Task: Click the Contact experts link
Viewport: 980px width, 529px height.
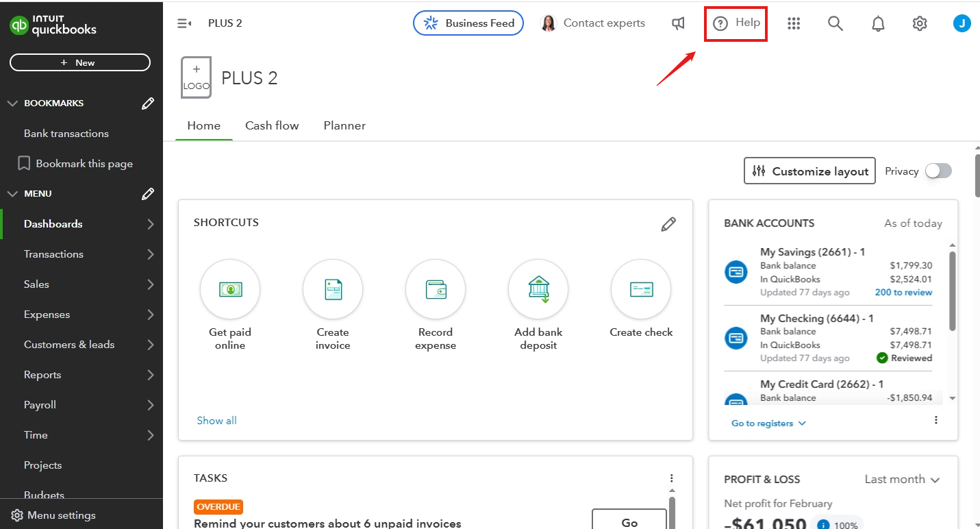Action: click(x=604, y=23)
